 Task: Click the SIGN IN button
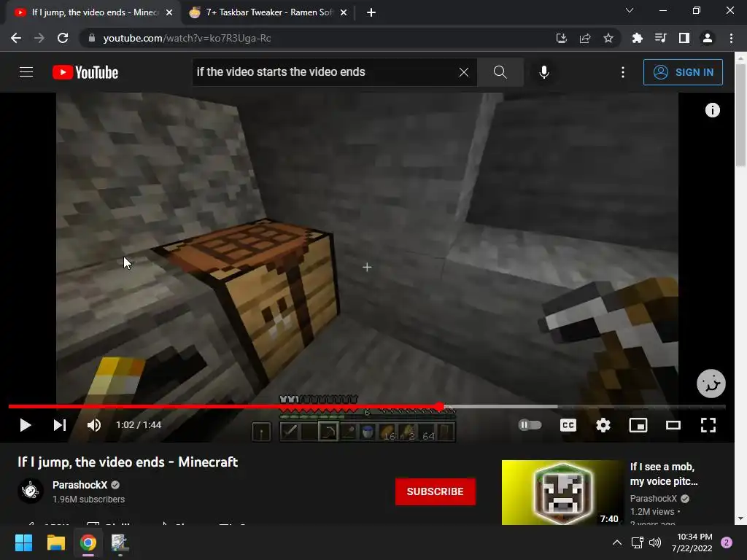[683, 72]
